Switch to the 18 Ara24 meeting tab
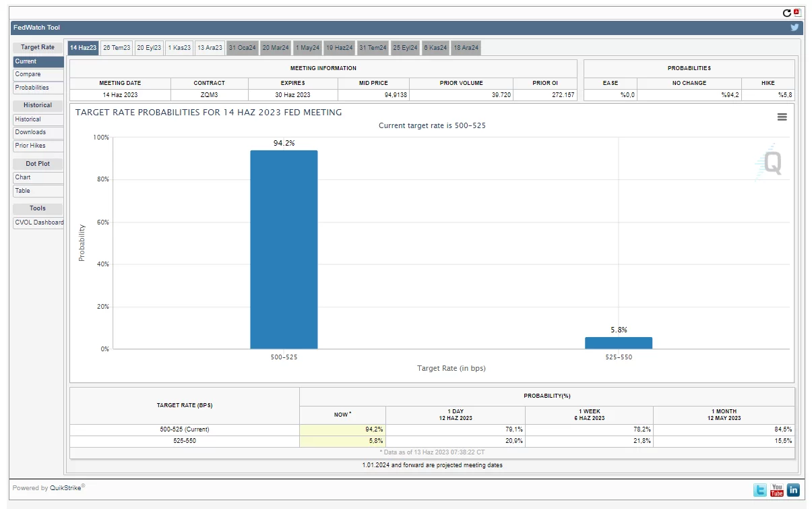Screen dimensions: 812x509 pos(466,48)
